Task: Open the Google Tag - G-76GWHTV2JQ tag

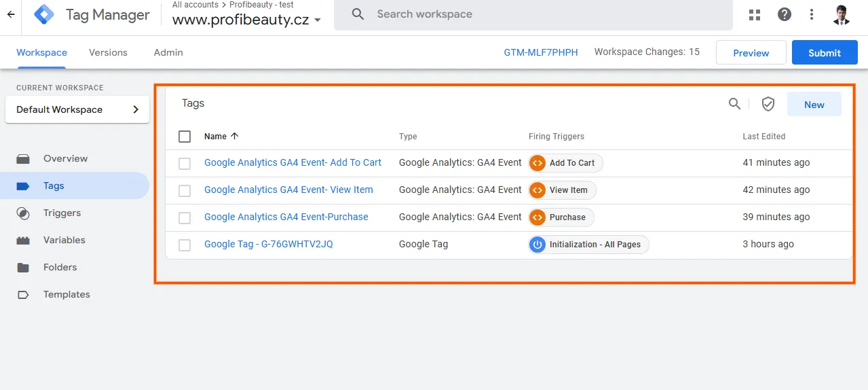Action: click(269, 244)
